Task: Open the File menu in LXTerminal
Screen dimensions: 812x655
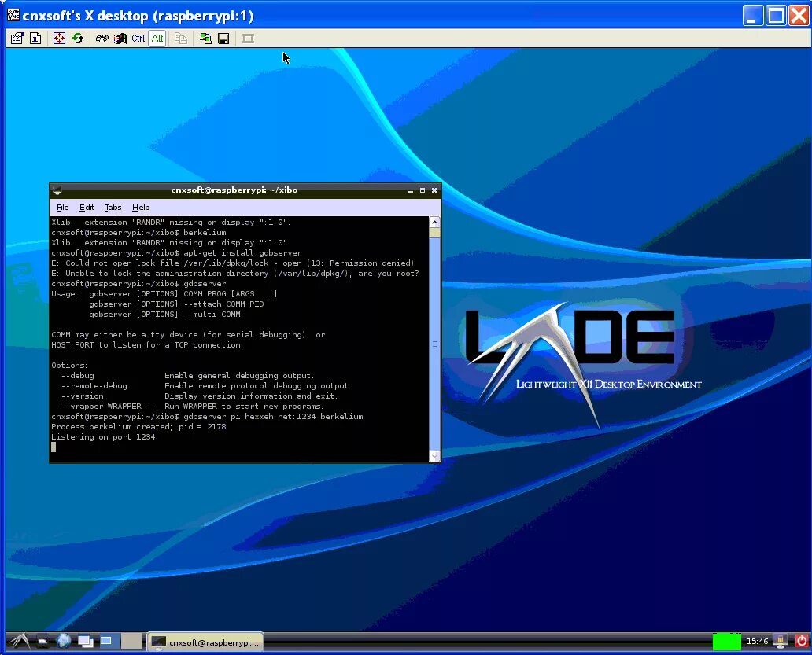Action: 63,207
